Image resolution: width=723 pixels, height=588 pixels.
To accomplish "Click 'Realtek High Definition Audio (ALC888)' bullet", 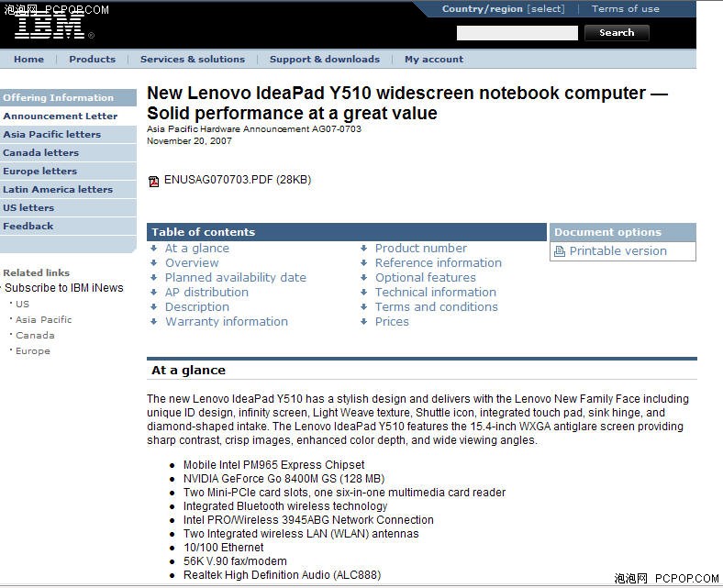I will pyautogui.click(x=283, y=575).
